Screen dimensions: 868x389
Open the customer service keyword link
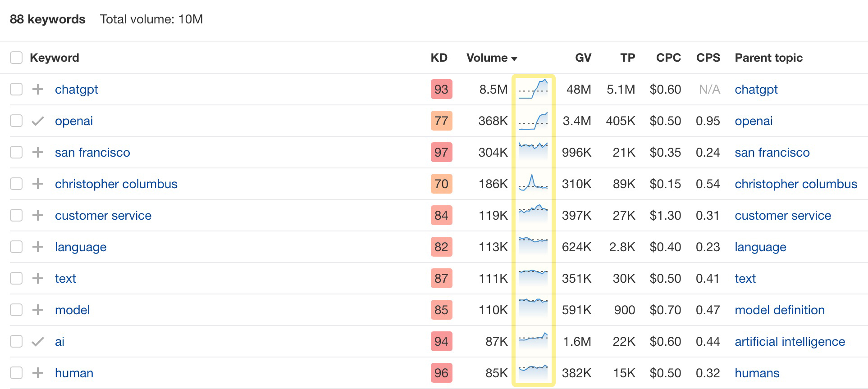[x=103, y=215]
